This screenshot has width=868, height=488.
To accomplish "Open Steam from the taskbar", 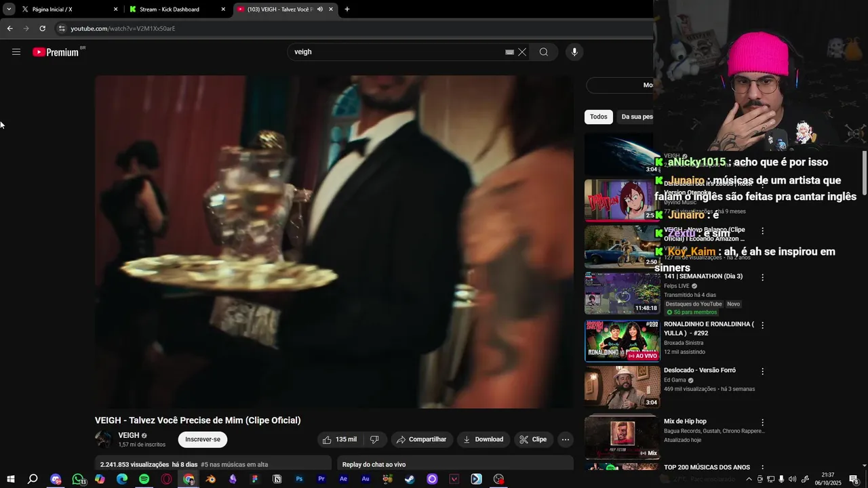I will (x=410, y=479).
